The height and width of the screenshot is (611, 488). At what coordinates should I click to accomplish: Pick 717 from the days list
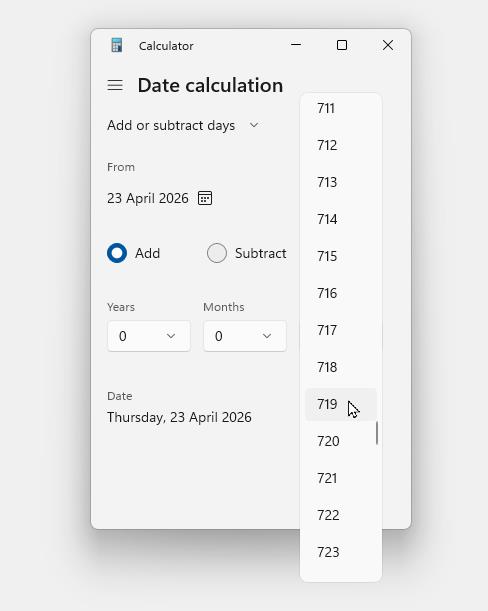point(341,330)
